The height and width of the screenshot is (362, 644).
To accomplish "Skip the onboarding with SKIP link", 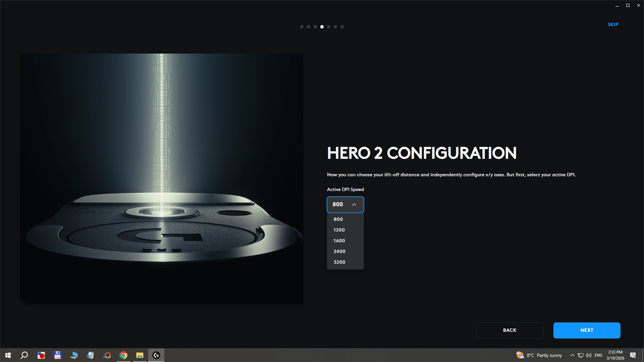I will tap(613, 24).
